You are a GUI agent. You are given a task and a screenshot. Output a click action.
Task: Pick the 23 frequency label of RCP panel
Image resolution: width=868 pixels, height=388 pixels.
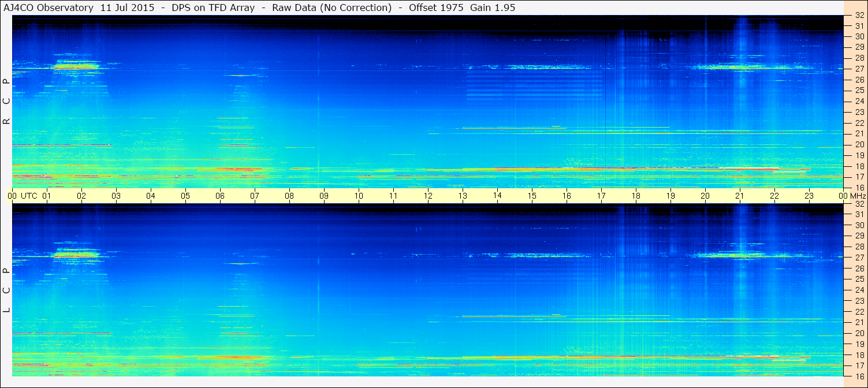859,112
